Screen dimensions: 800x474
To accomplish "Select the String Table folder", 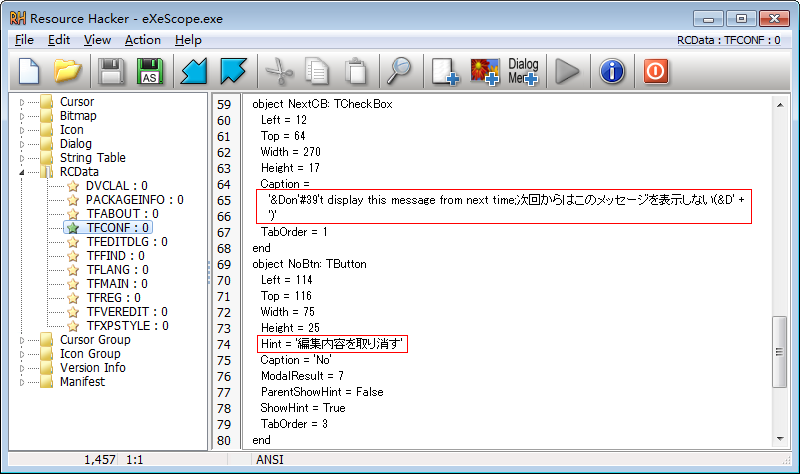I will pos(92,158).
